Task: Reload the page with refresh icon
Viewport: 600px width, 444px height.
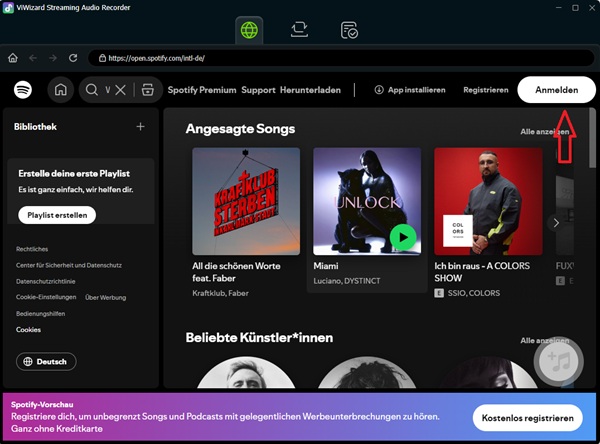Action: click(73, 58)
